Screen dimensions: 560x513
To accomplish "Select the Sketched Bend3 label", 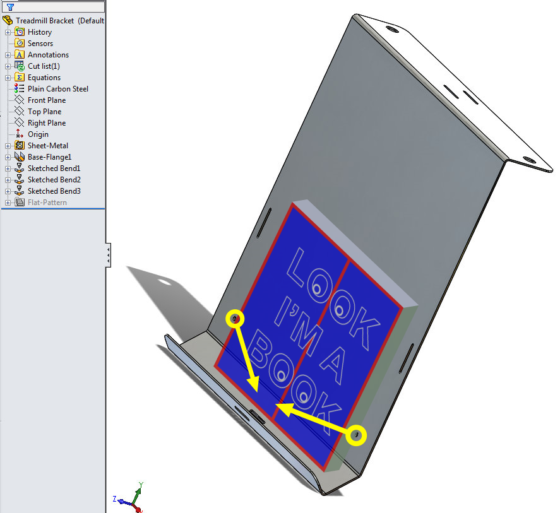I will click(x=54, y=191).
